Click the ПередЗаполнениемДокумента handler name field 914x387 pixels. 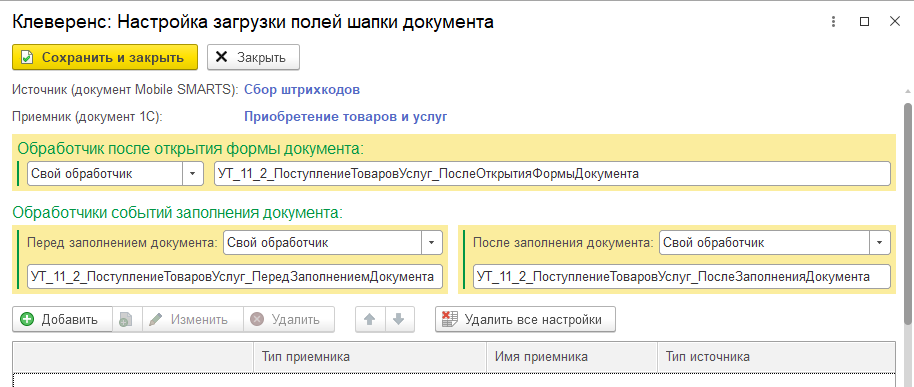click(x=235, y=277)
